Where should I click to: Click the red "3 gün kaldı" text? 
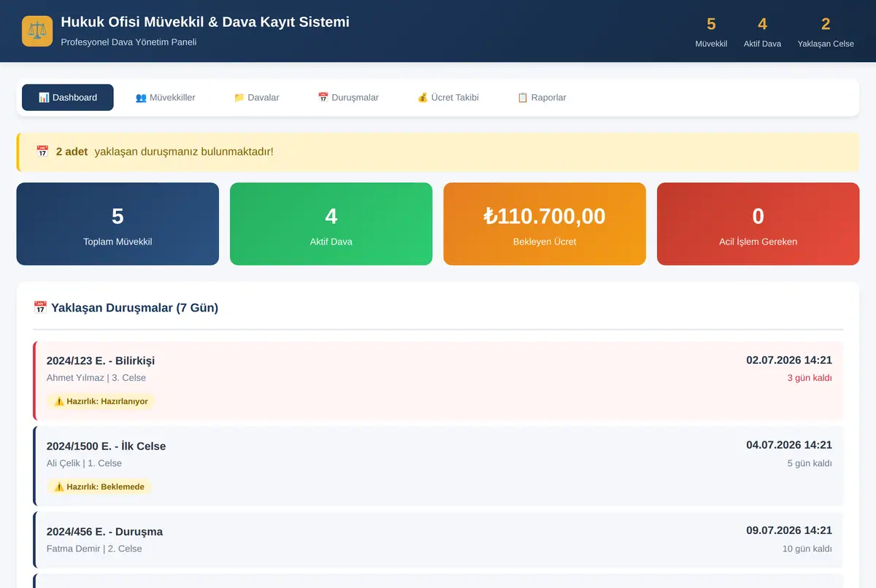click(x=810, y=378)
